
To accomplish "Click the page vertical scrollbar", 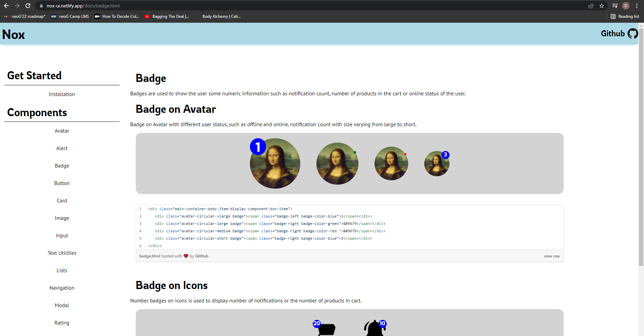I will point(641,148).
